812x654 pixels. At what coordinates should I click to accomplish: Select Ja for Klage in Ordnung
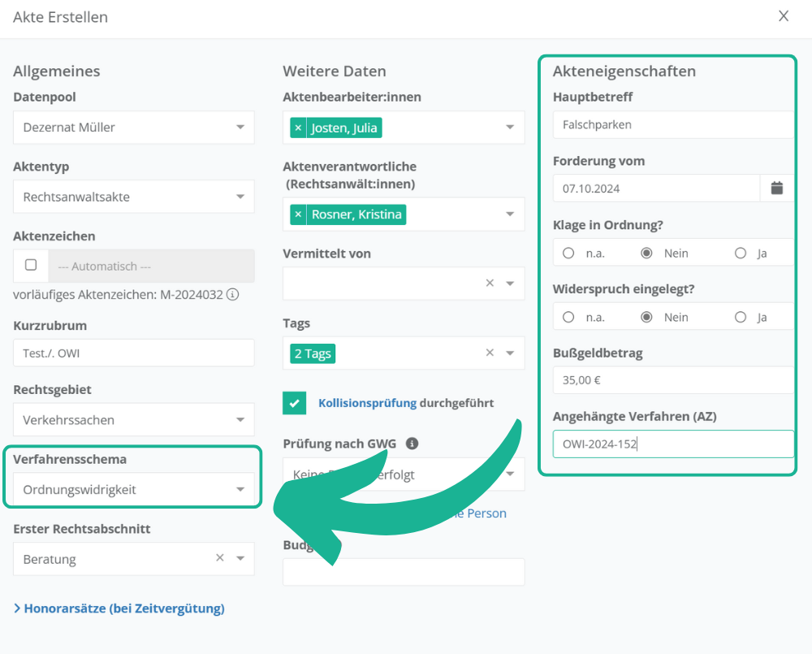[x=741, y=253]
